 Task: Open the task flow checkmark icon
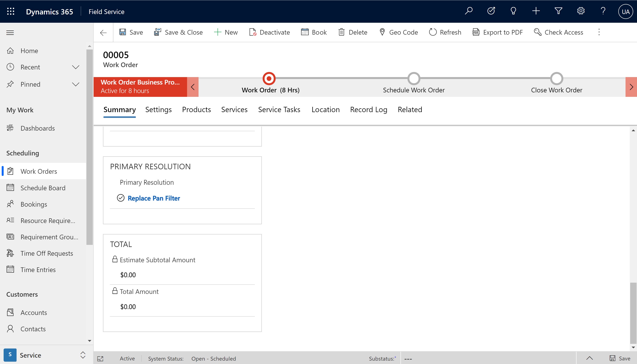point(491,11)
